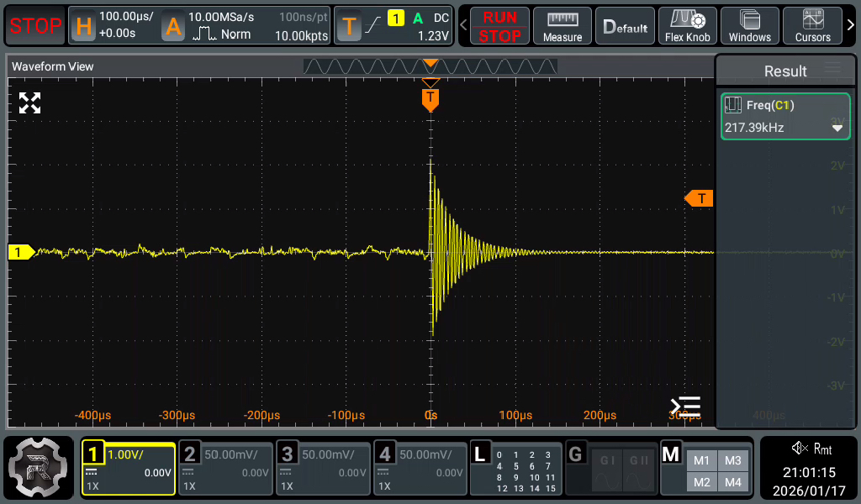861x504 pixels.
Task: Click the speaker mute icon near Rmt
Action: click(798, 448)
